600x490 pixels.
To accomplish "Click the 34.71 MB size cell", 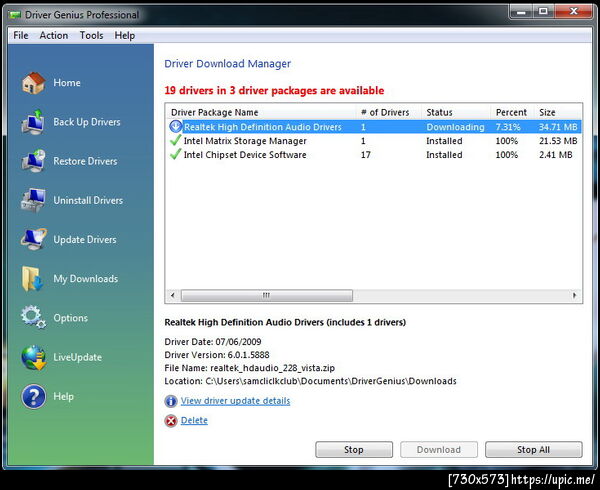I will coord(558,127).
